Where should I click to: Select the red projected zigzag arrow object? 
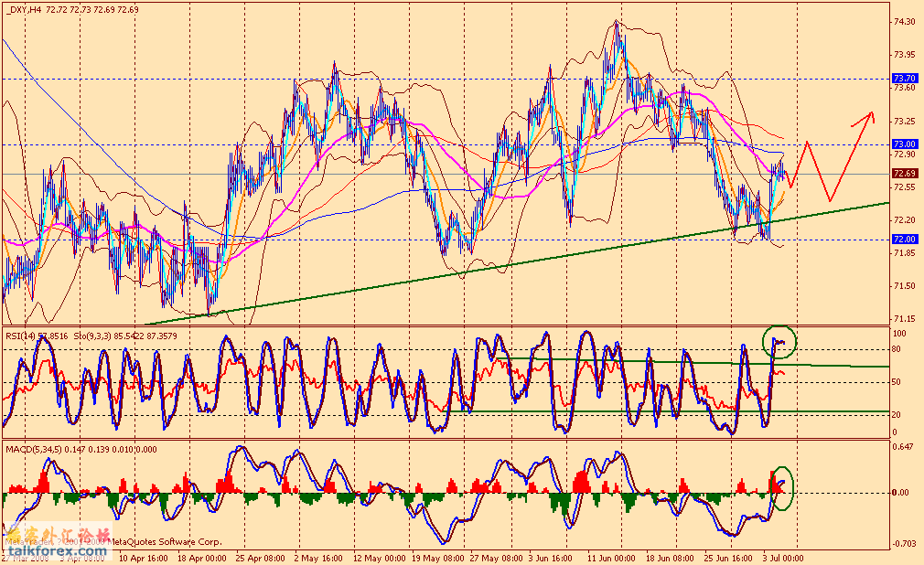click(831, 156)
